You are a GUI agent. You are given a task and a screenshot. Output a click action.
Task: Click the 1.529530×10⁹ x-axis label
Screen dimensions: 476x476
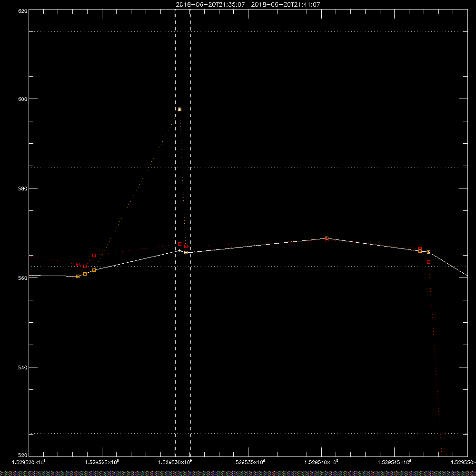tap(175, 462)
